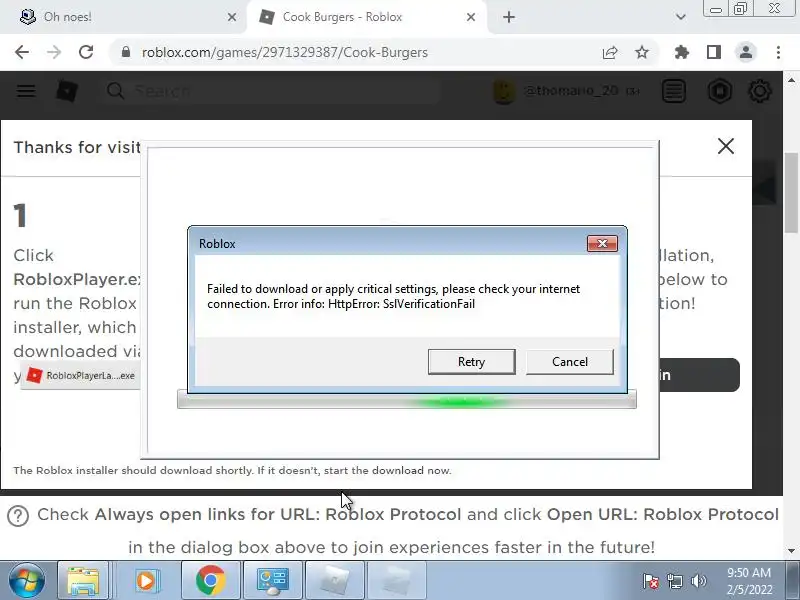Reload the Roblox page

tap(86, 52)
